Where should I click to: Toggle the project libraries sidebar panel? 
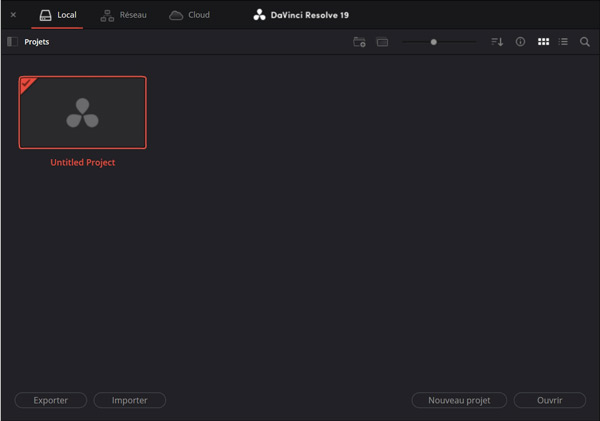[x=12, y=42]
